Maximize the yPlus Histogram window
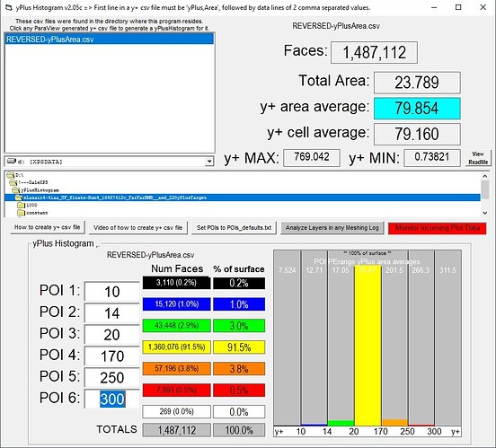 click(458, 7)
